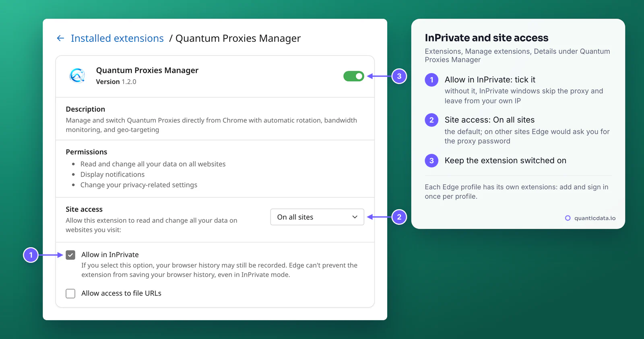Click the Quantum Proxies Manager breadcrumb title

(238, 38)
